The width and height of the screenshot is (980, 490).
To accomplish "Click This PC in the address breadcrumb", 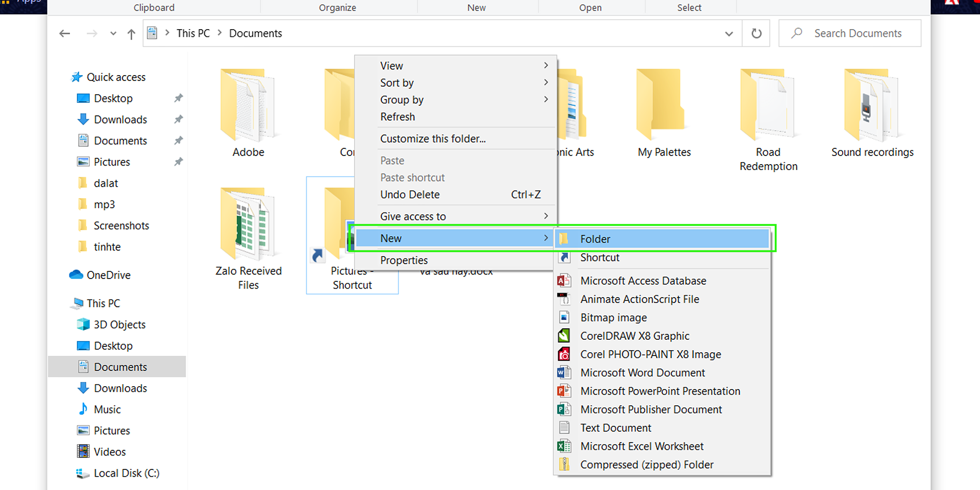I will pos(193,33).
